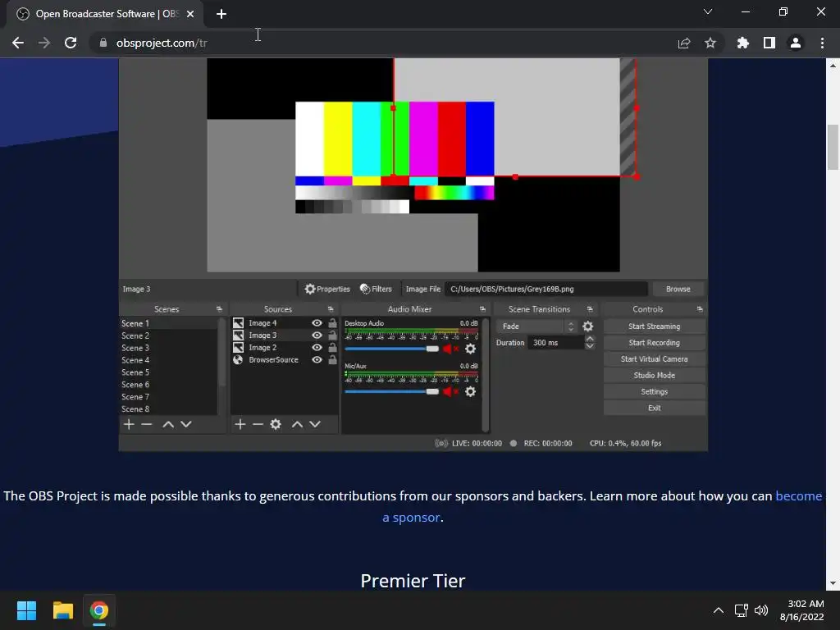Image resolution: width=840 pixels, height=630 pixels.
Task: Toggle lock on BrowserSource
Action: (x=333, y=359)
